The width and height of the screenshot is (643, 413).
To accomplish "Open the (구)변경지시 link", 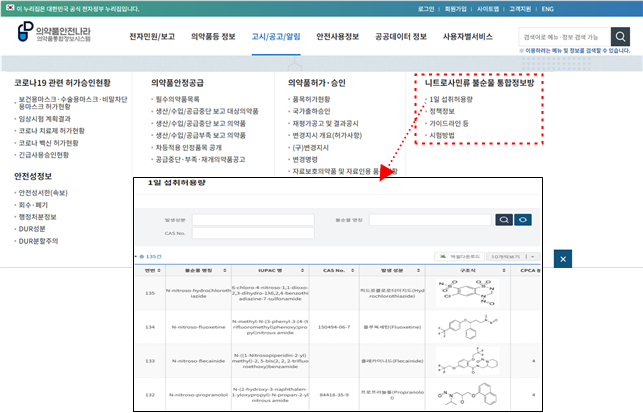I will click(310, 147).
